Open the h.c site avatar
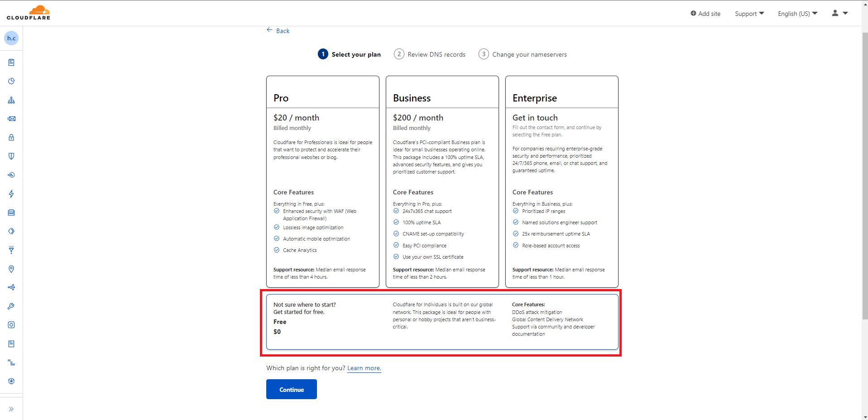868x420 pixels. [x=11, y=38]
